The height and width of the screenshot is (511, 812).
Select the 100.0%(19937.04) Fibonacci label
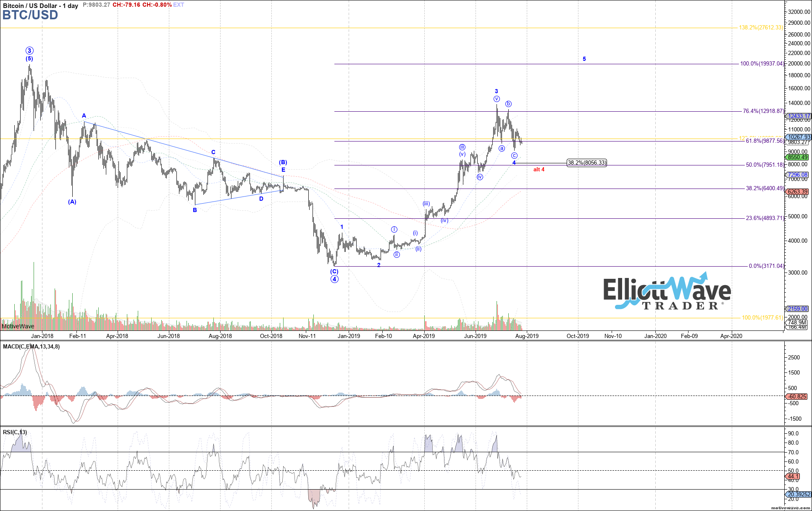tap(762, 64)
